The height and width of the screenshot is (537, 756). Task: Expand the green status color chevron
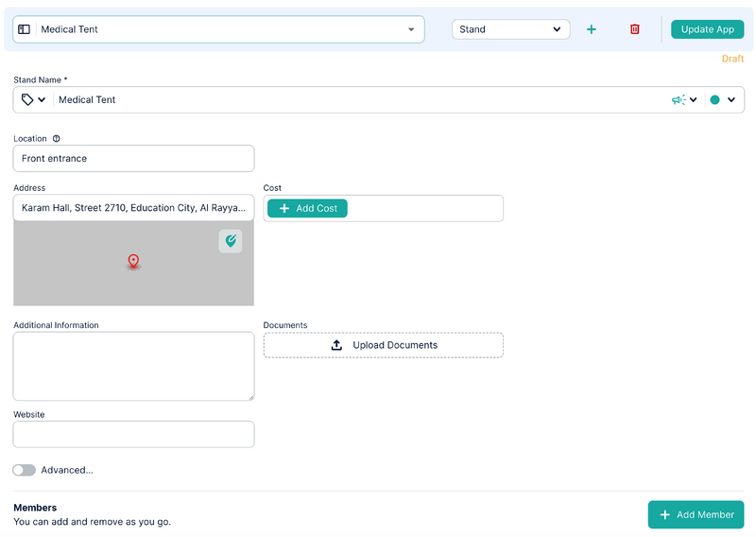click(x=731, y=100)
